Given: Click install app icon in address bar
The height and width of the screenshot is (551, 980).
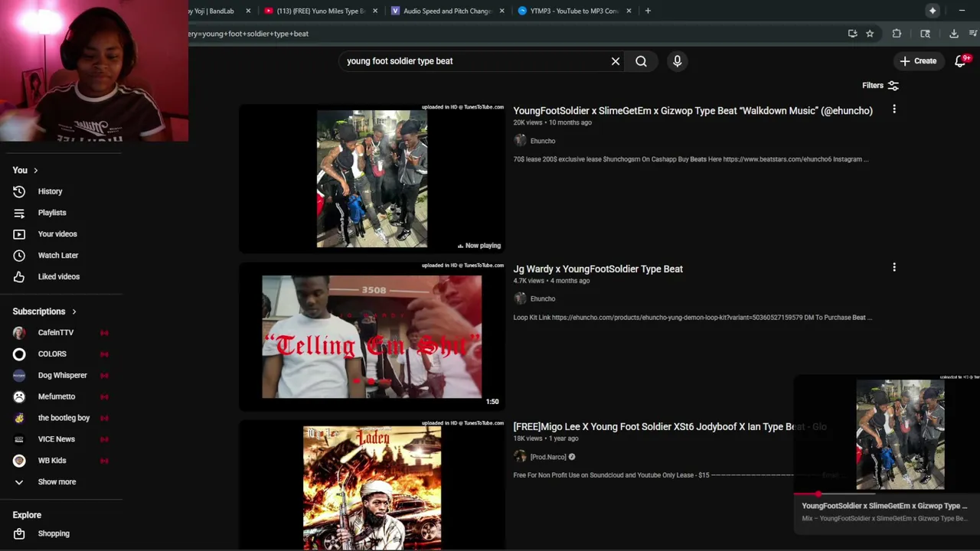Looking at the screenshot, I should [x=852, y=34].
